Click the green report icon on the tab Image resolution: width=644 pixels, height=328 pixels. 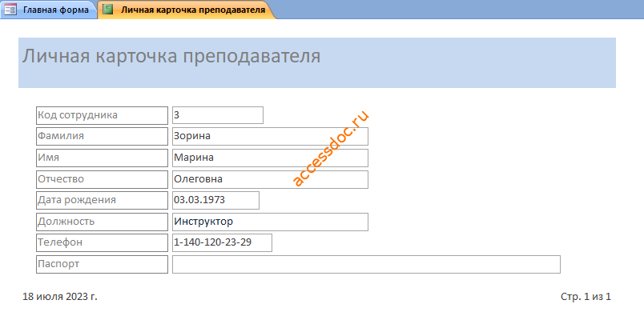[107, 10]
